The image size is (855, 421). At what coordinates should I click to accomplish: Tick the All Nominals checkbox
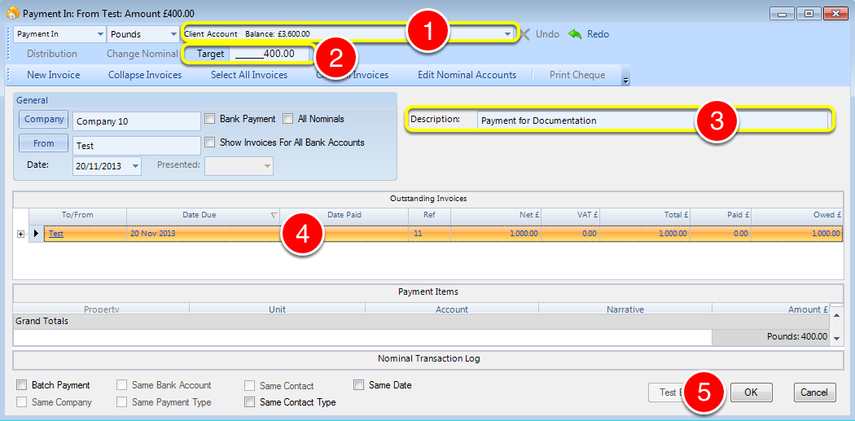(x=288, y=118)
